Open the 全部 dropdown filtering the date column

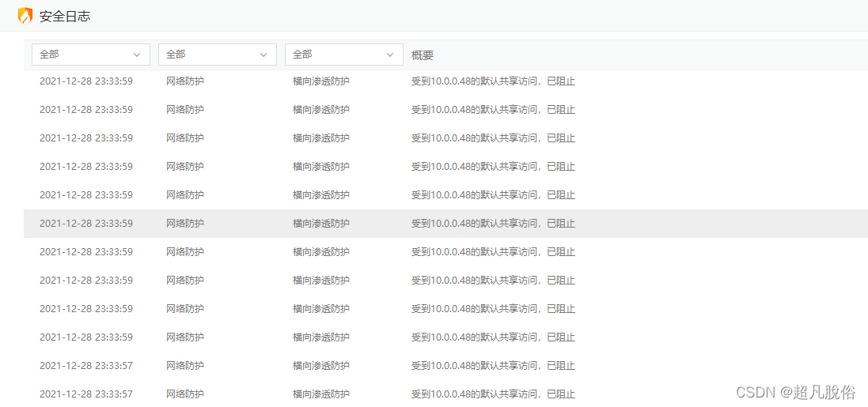click(x=91, y=55)
